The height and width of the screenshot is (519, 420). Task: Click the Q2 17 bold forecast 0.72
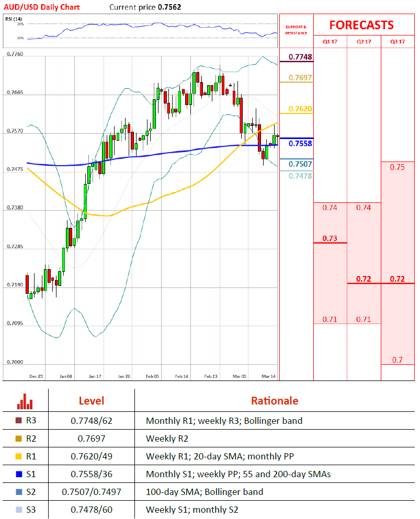pos(364,279)
